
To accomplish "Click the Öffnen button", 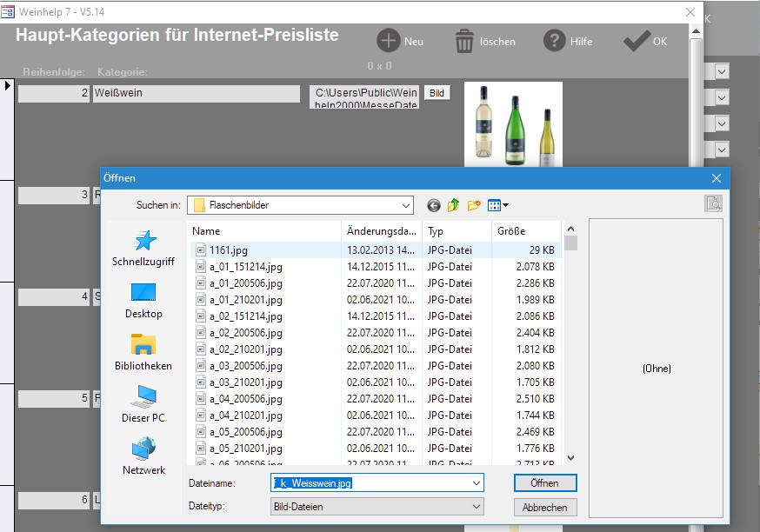I will point(545,482).
